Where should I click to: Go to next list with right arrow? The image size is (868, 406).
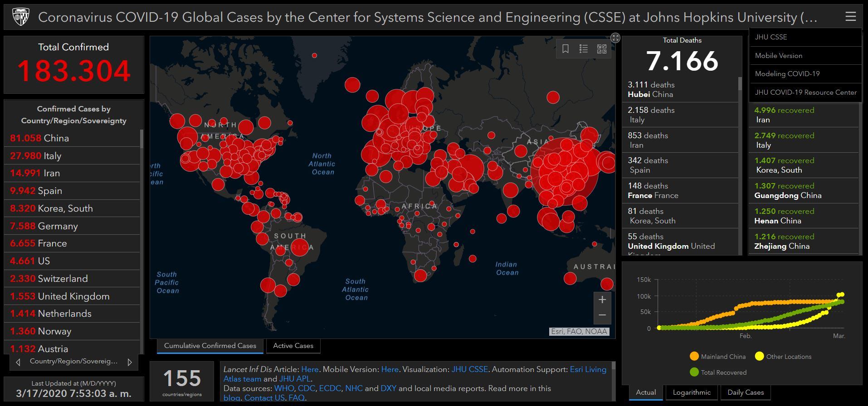(130, 362)
